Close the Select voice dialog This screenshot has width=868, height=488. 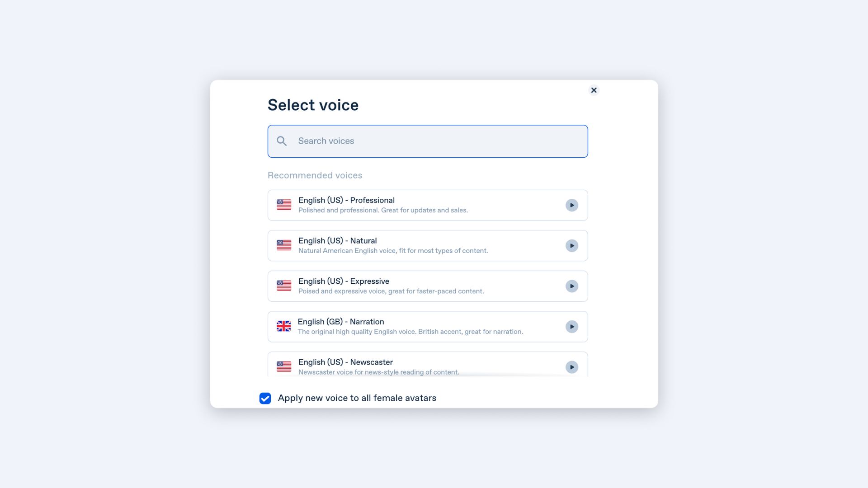594,90
